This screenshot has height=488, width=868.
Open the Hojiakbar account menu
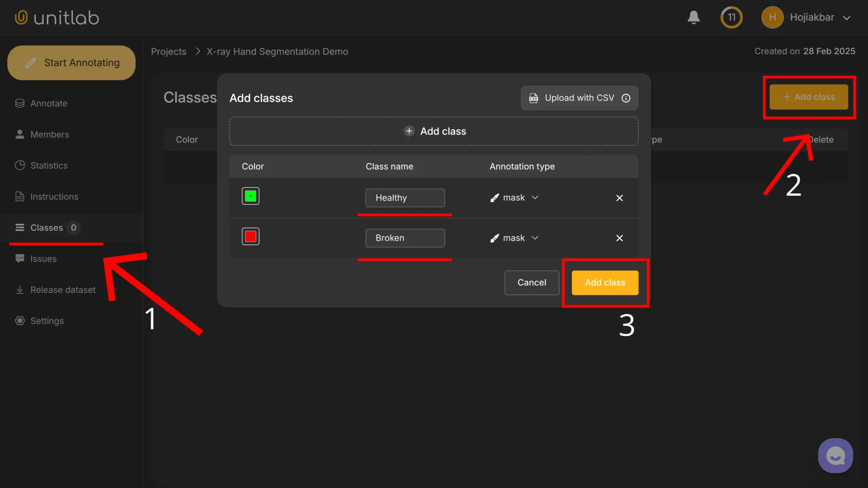[x=812, y=17]
